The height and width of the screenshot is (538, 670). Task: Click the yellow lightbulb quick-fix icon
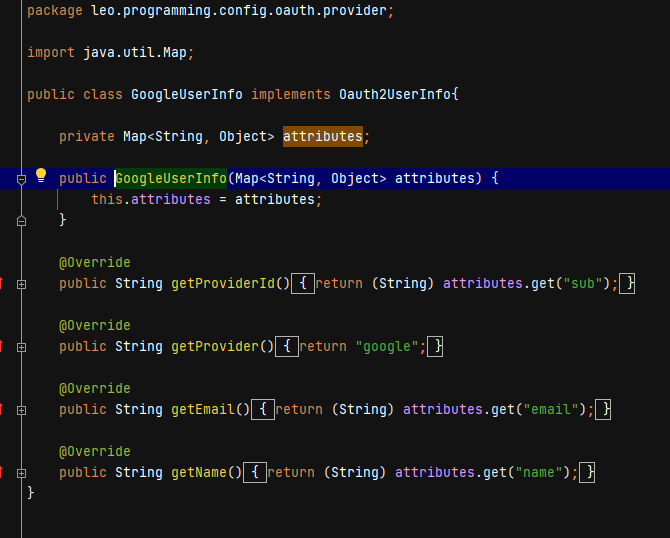click(41, 176)
